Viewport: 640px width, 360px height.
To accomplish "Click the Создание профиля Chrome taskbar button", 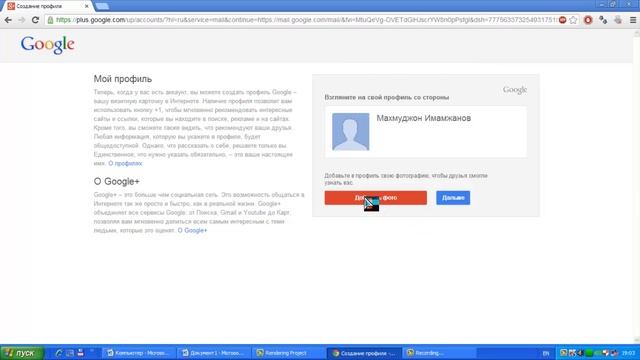I will coord(364,353).
